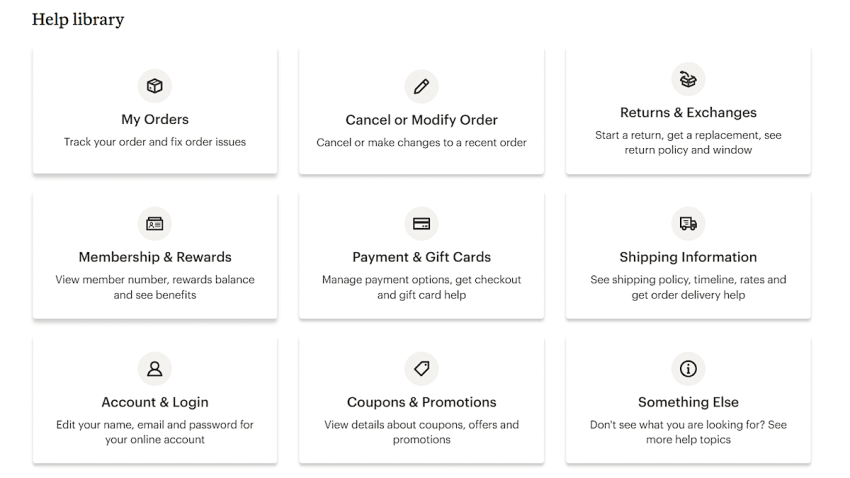The width and height of the screenshot is (850, 478).
Task: Click the membership card icon
Action: point(155,224)
